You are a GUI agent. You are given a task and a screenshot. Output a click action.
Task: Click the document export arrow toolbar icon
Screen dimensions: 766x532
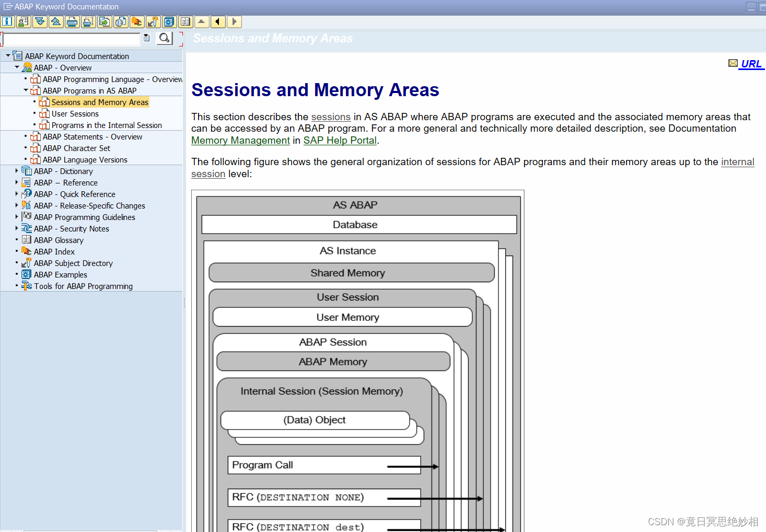(x=105, y=21)
